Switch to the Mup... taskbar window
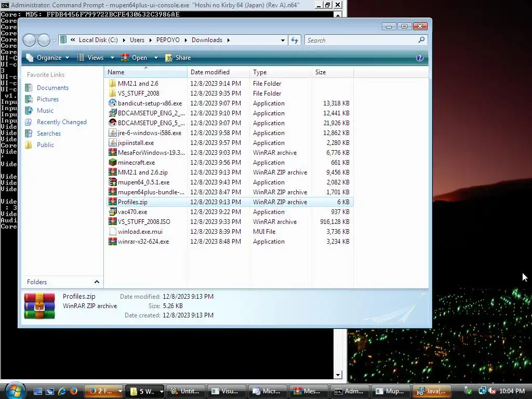The width and height of the screenshot is (532, 399). tap(391, 391)
